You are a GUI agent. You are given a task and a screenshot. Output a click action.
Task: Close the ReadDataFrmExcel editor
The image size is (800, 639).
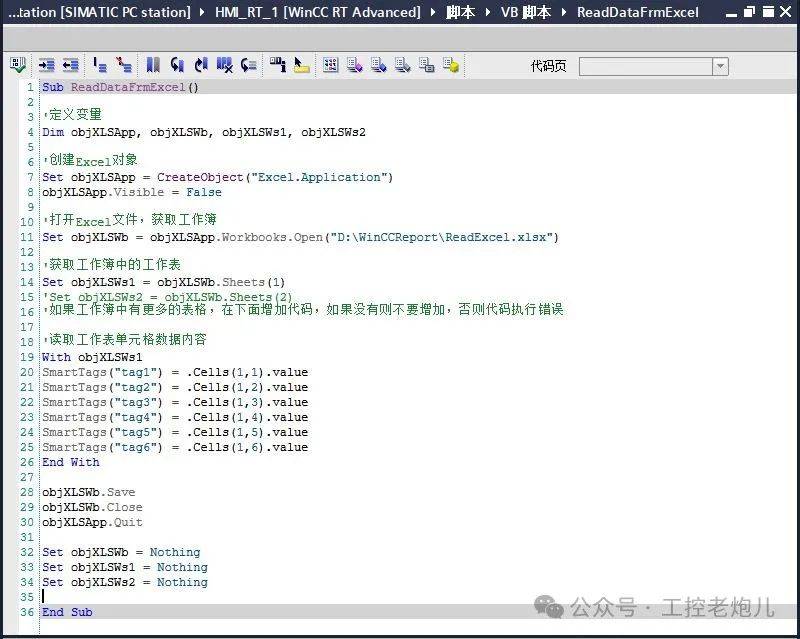pyautogui.click(x=786, y=12)
